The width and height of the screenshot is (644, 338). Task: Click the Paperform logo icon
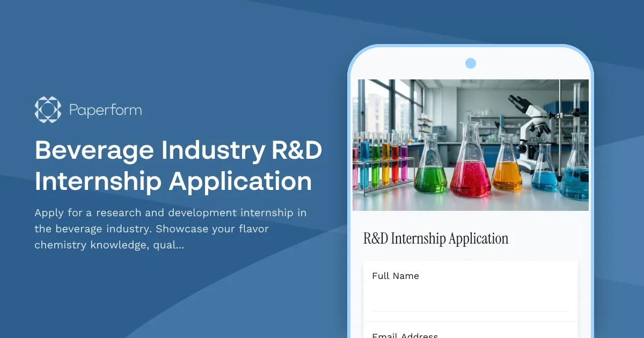(48, 109)
